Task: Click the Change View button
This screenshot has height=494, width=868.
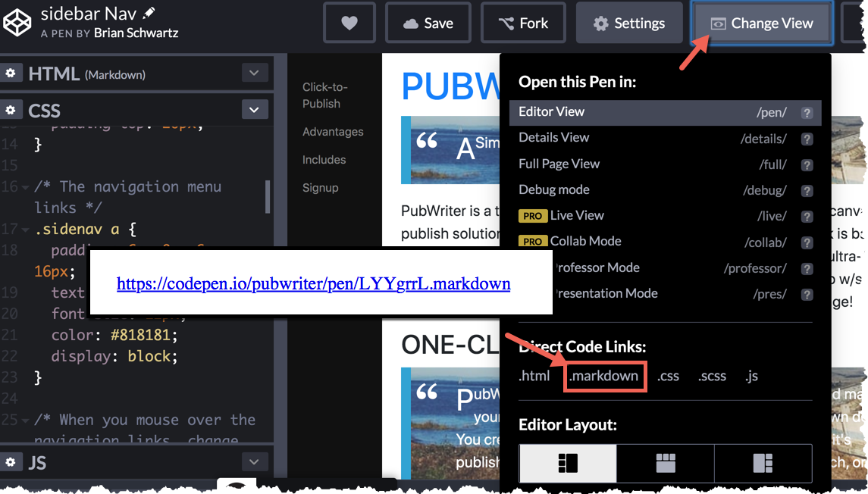Action: coord(762,23)
